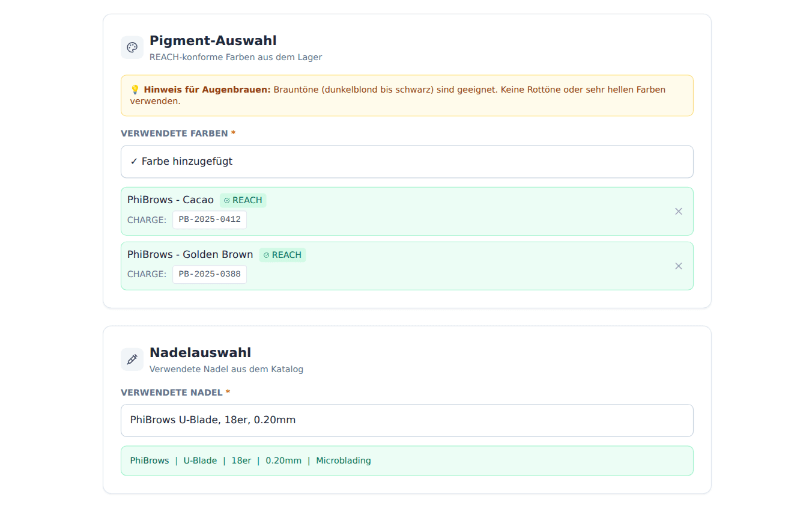Screen dimensions: 812x508
Task: Click the 'Microblading' text in needle summary
Action: pyautogui.click(x=344, y=461)
